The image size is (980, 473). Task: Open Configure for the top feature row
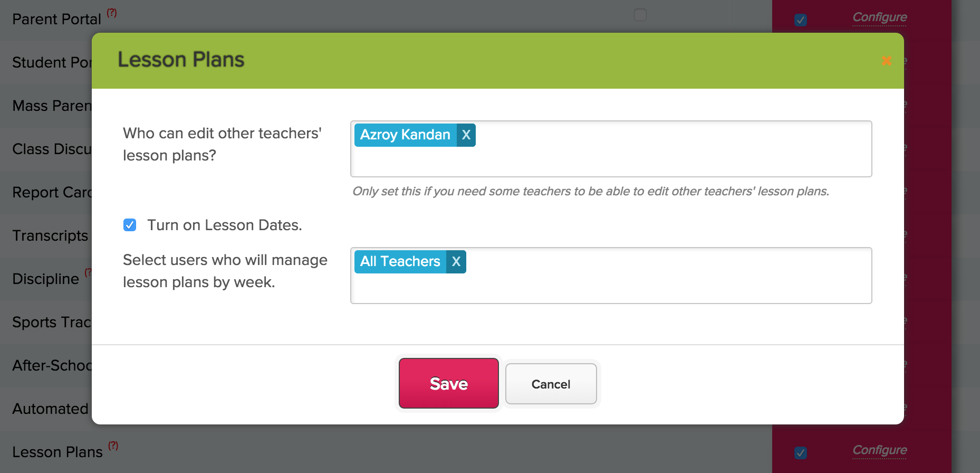tap(879, 17)
